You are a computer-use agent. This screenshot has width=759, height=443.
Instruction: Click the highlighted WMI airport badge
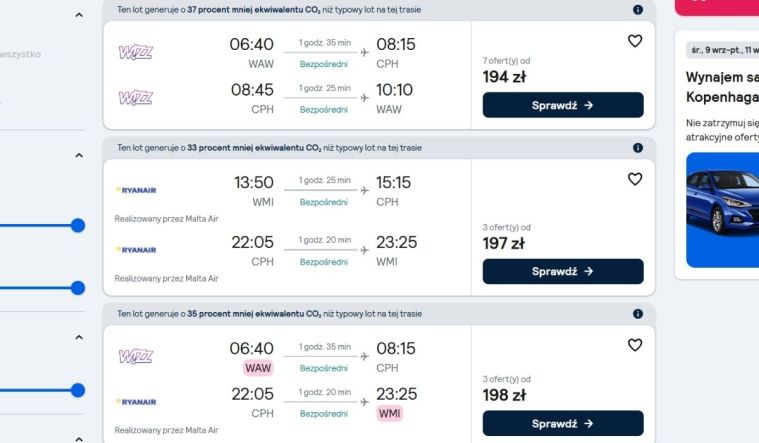390,413
